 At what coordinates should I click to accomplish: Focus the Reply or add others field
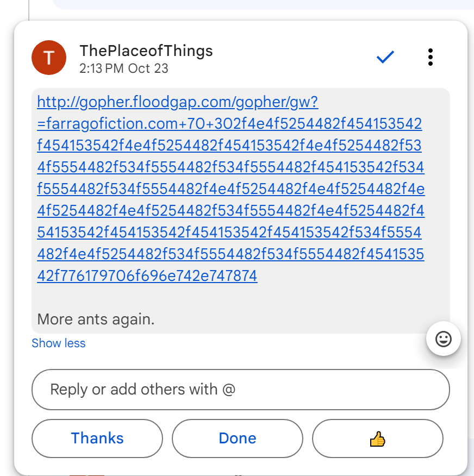(x=240, y=390)
